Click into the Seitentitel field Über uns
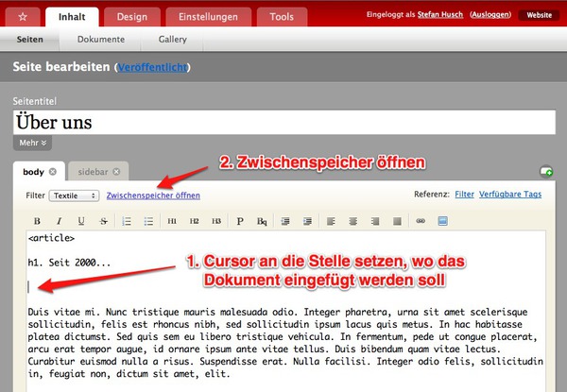The image size is (567, 392). pyautogui.click(x=284, y=123)
